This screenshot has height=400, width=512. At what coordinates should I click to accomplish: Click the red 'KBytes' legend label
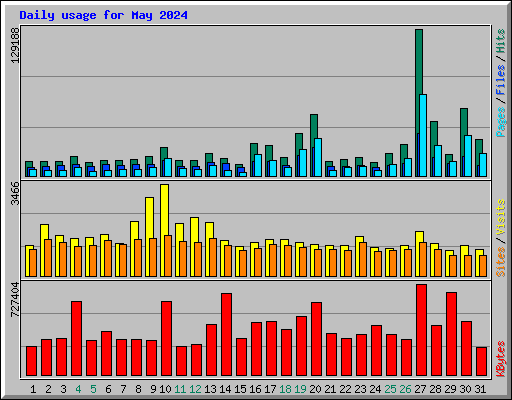pos(501,359)
